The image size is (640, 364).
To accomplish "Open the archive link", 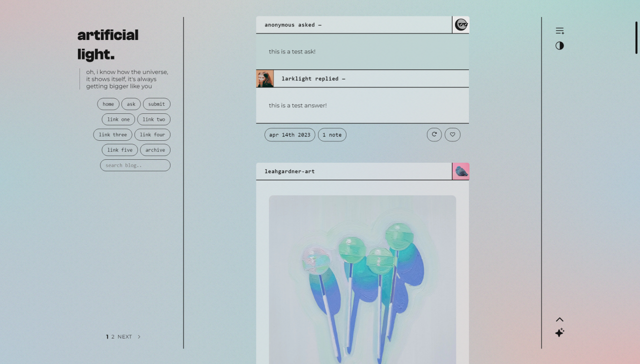I will [x=155, y=150].
